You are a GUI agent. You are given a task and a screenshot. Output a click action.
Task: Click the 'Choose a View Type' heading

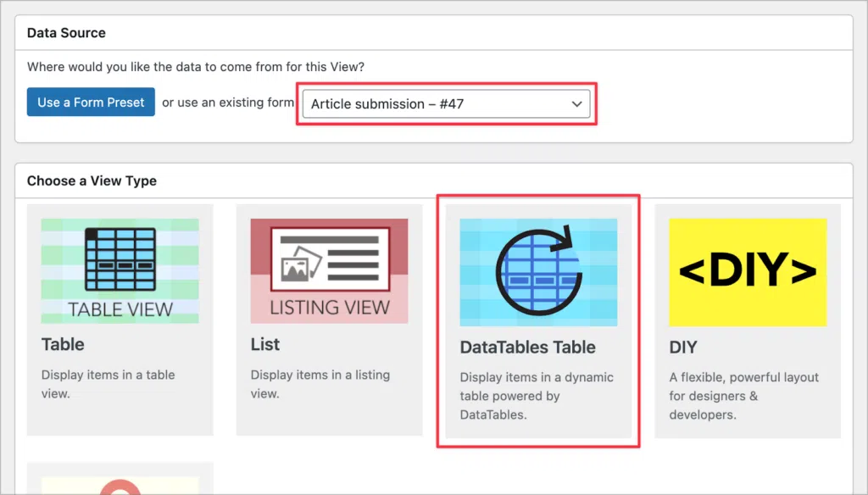pyautogui.click(x=92, y=181)
